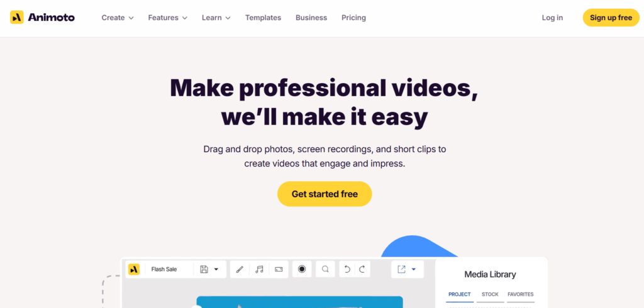Click the Animoto wordmark in the header
The width and height of the screenshot is (644, 308).
[x=52, y=17]
